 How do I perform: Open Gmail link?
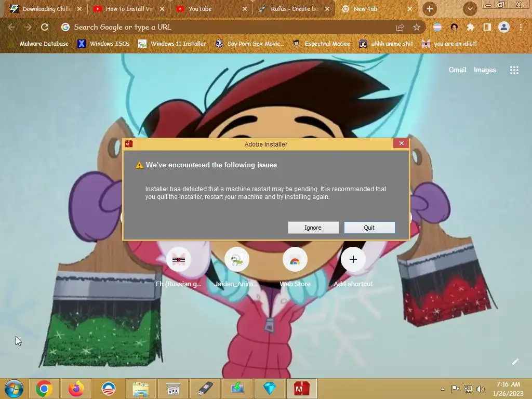point(457,70)
